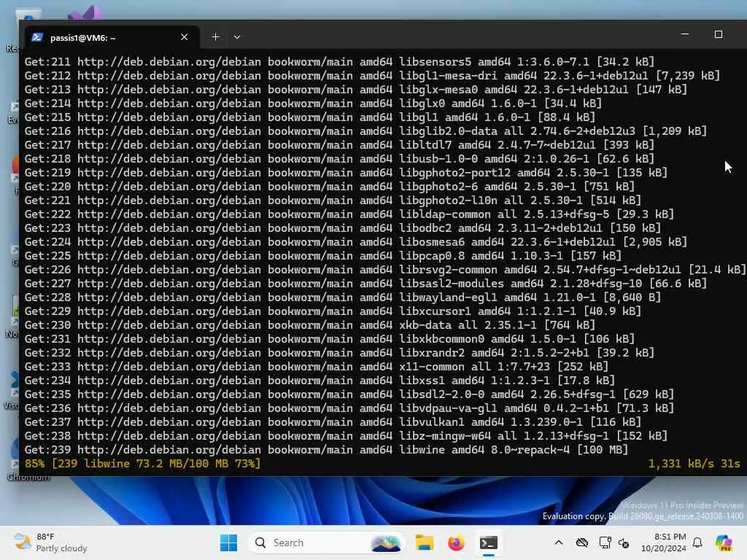Screen dimensions: 747x560
Task: Open the weather widget 88°F
Action: coord(50,542)
